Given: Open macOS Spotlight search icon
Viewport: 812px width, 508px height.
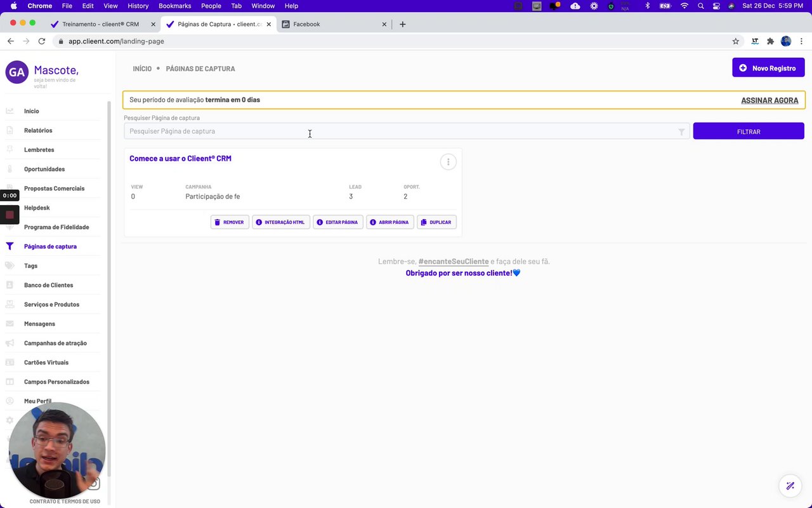Looking at the screenshot, I should tap(700, 6).
